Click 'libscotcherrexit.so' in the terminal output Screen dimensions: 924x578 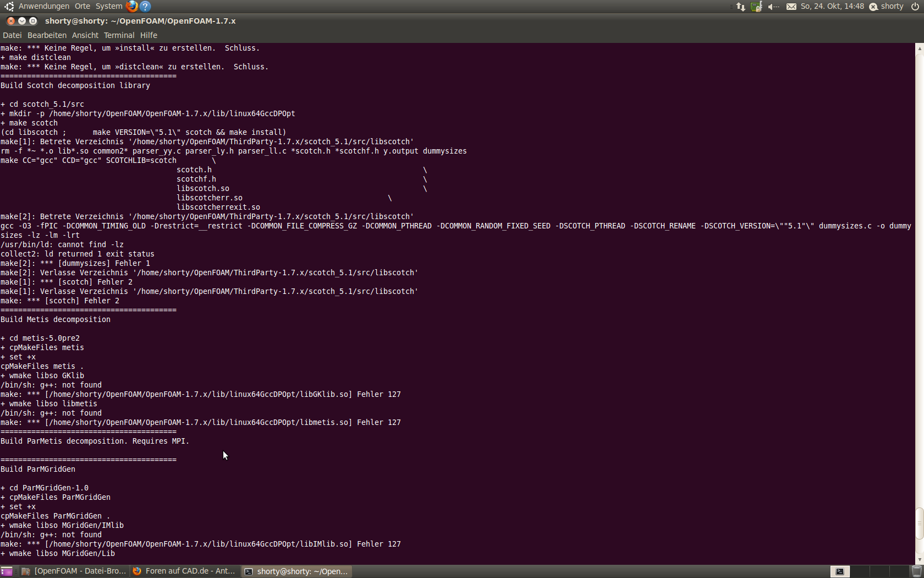click(x=218, y=207)
